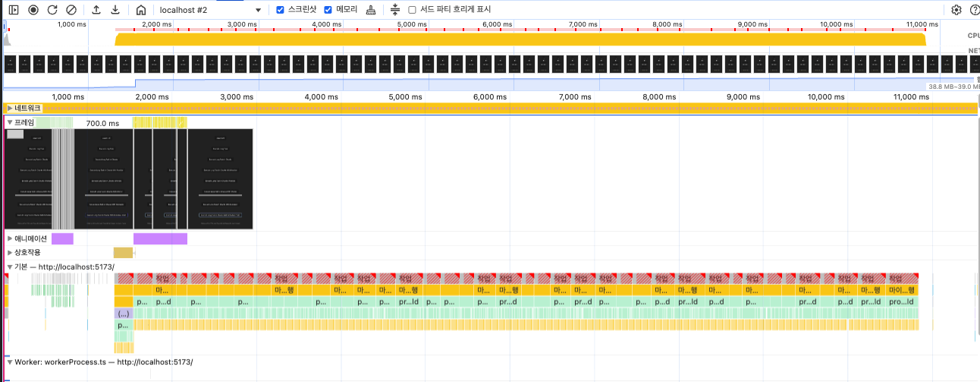Click the 10,000 ms mark on overview ruler
This screenshot has width=980, height=382.
click(x=835, y=24)
